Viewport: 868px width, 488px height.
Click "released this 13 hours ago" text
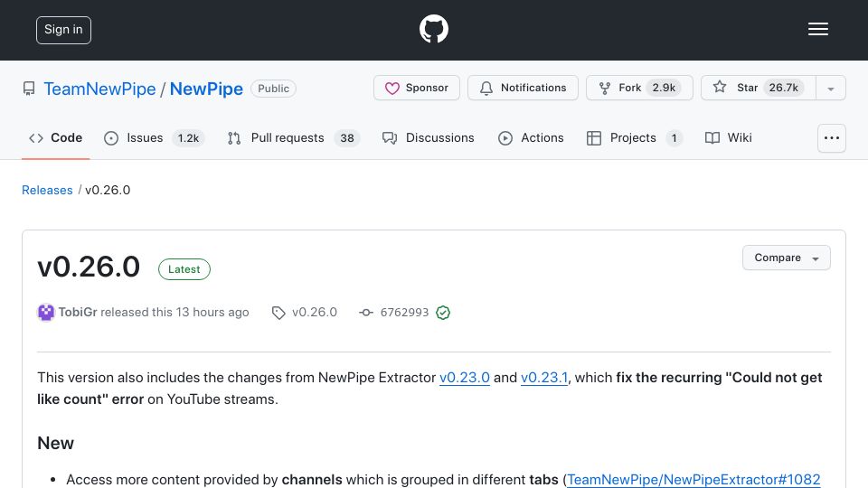(175, 312)
